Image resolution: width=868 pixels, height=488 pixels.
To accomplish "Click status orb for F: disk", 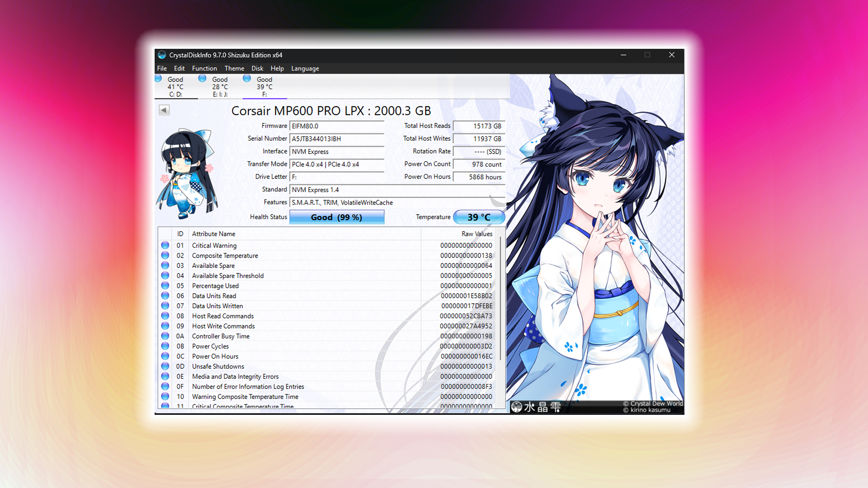I will tap(247, 79).
